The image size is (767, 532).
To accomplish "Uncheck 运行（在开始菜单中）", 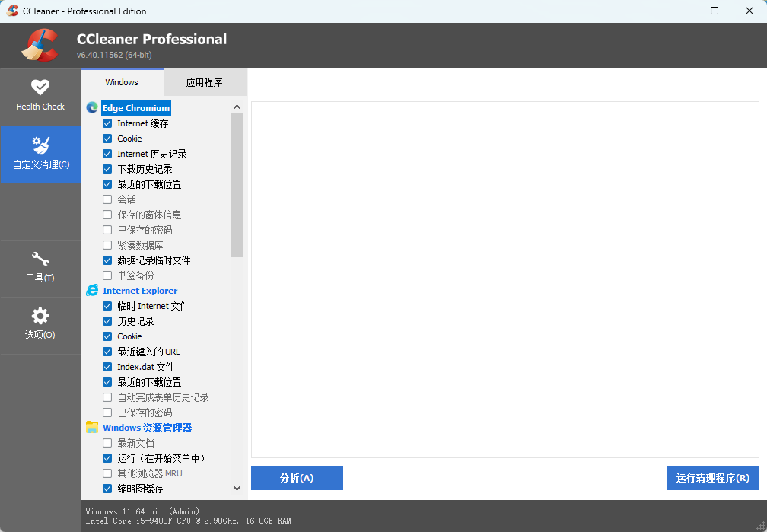I will tap(107, 457).
